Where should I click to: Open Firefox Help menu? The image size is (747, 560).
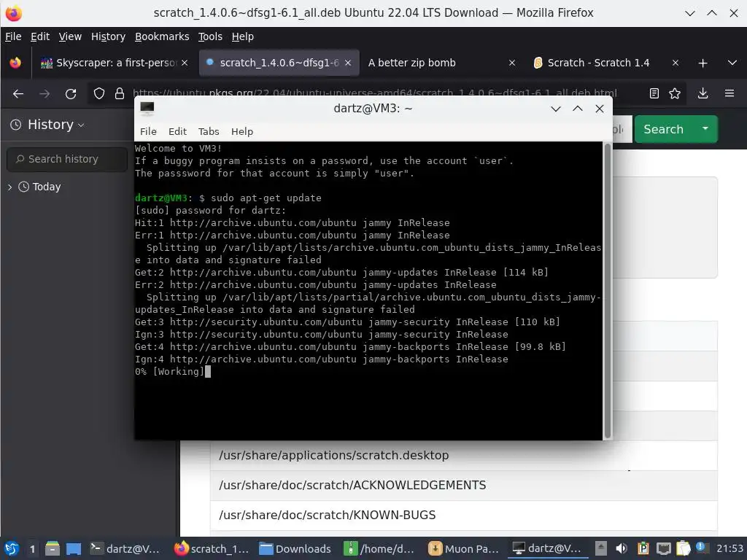pos(242,36)
